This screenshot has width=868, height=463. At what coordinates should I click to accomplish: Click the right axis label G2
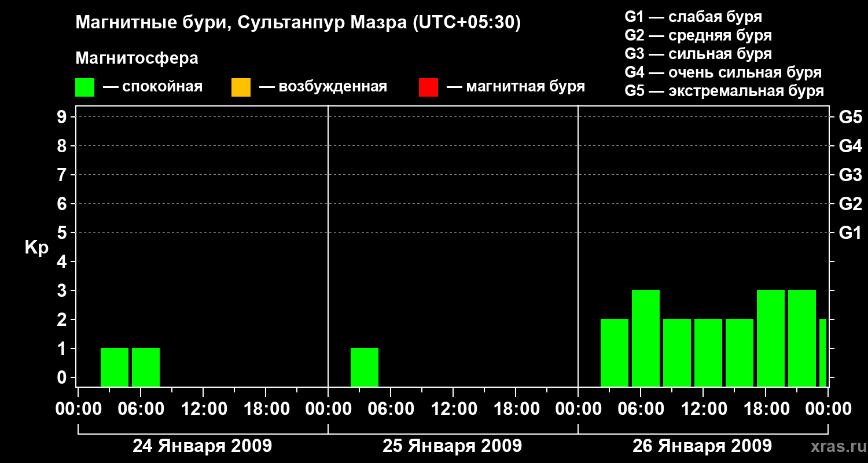tap(851, 204)
